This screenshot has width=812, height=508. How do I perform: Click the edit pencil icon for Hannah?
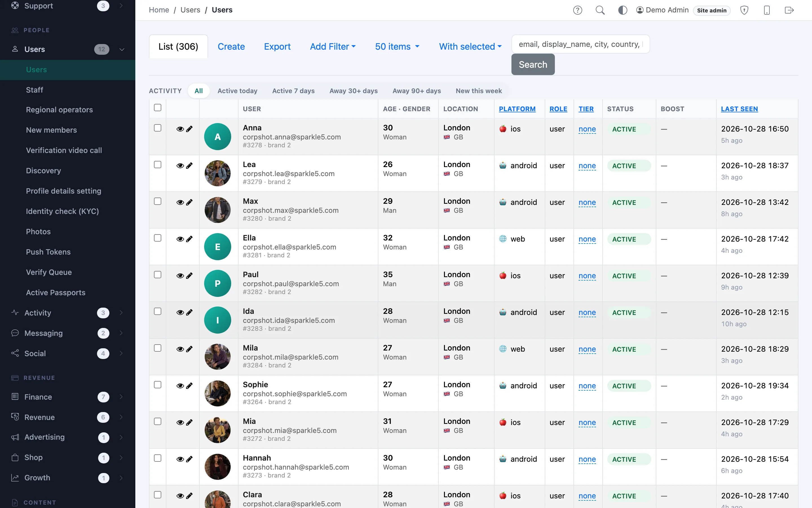[x=189, y=459]
